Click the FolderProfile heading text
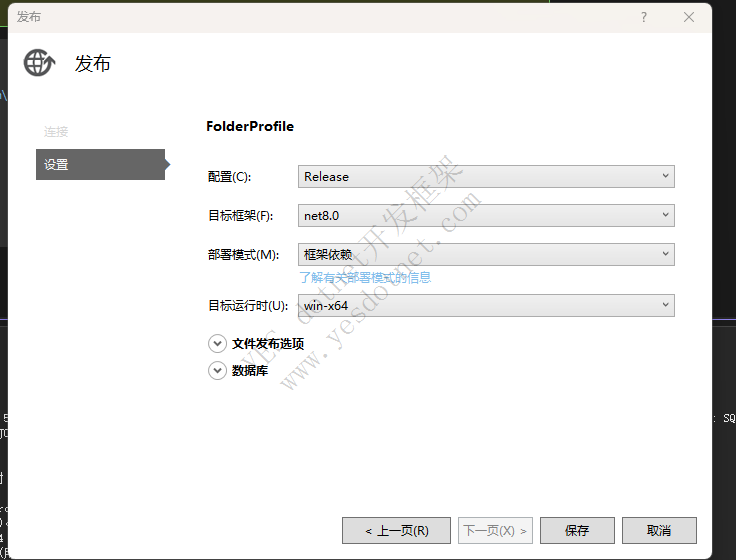The height and width of the screenshot is (560, 736). (x=250, y=127)
